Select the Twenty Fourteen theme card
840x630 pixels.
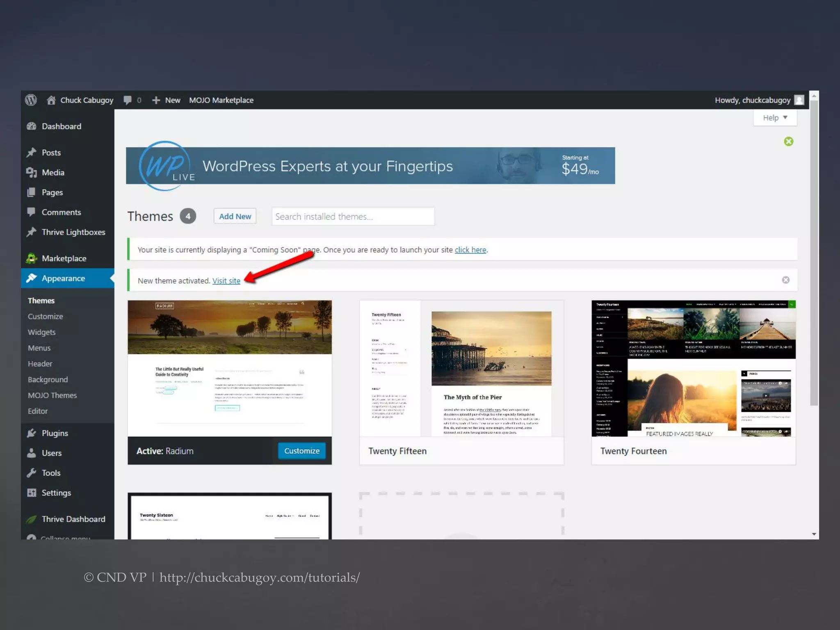point(694,382)
